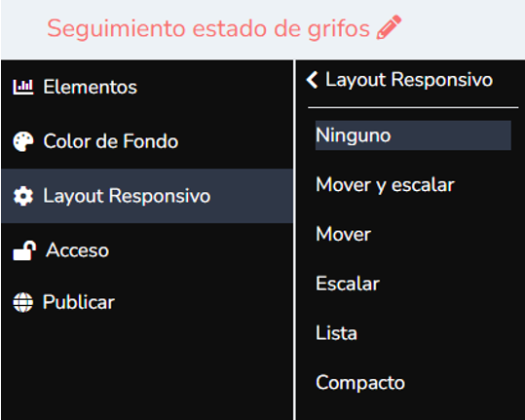Click the Elementos bar chart icon

coord(23,87)
